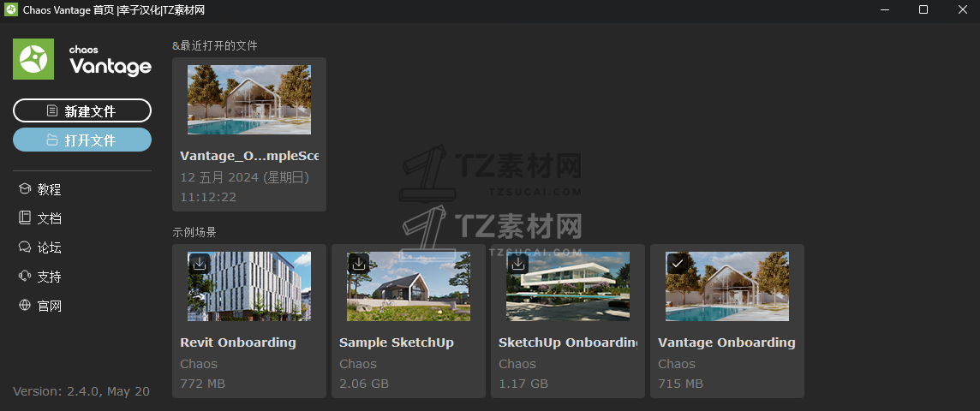The width and height of the screenshot is (980, 411).
Task: Click the green Chaos Vantage logo
Action: (x=33, y=59)
